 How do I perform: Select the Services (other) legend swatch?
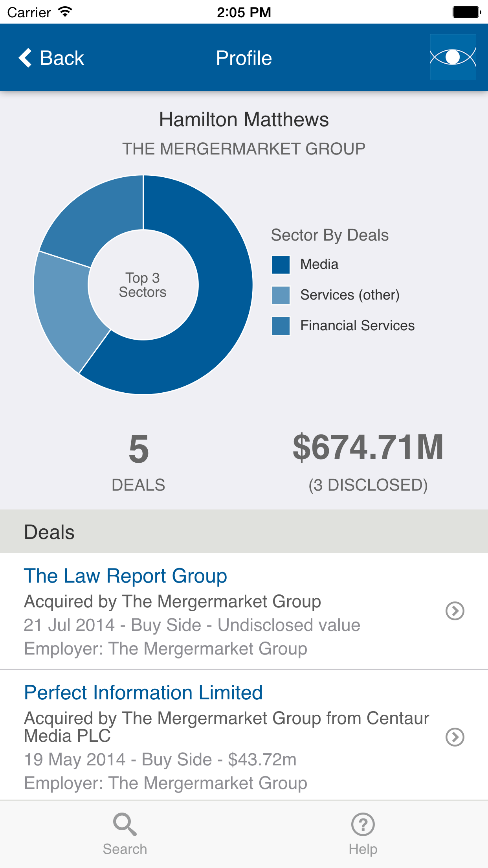click(281, 295)
